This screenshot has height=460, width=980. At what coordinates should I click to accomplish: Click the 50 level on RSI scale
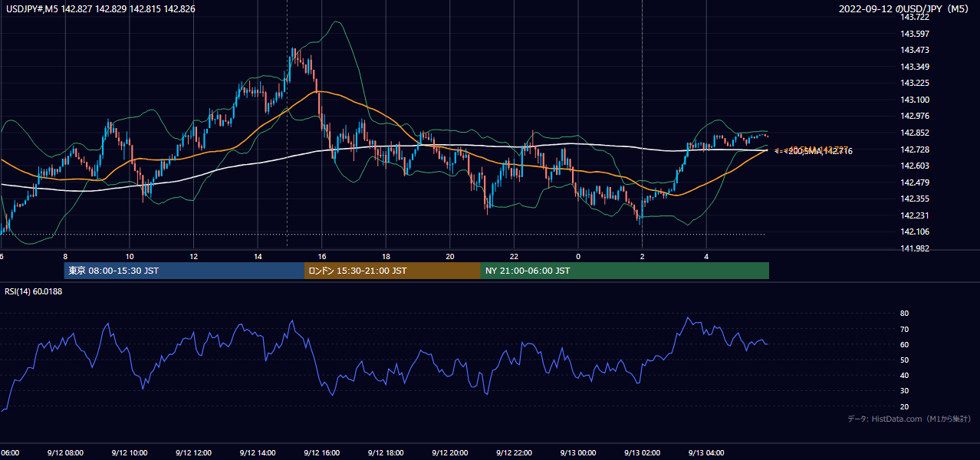point(905,360)
